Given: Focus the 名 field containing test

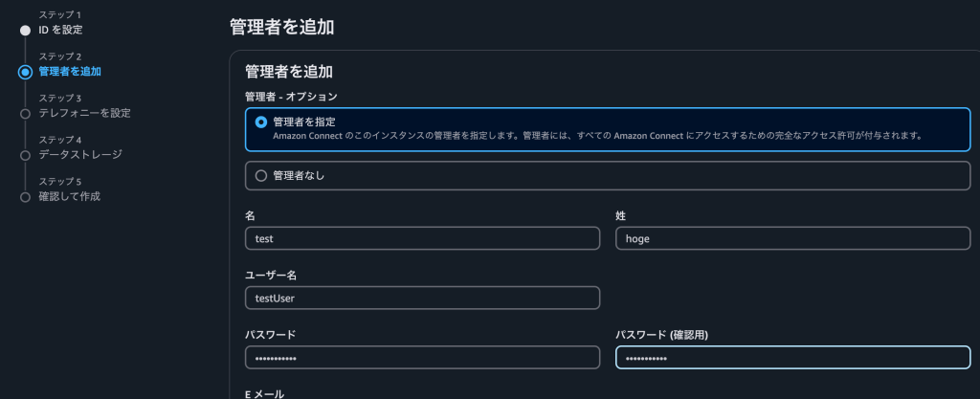Looking at the screenshot, I should click(x=422, y=238).
